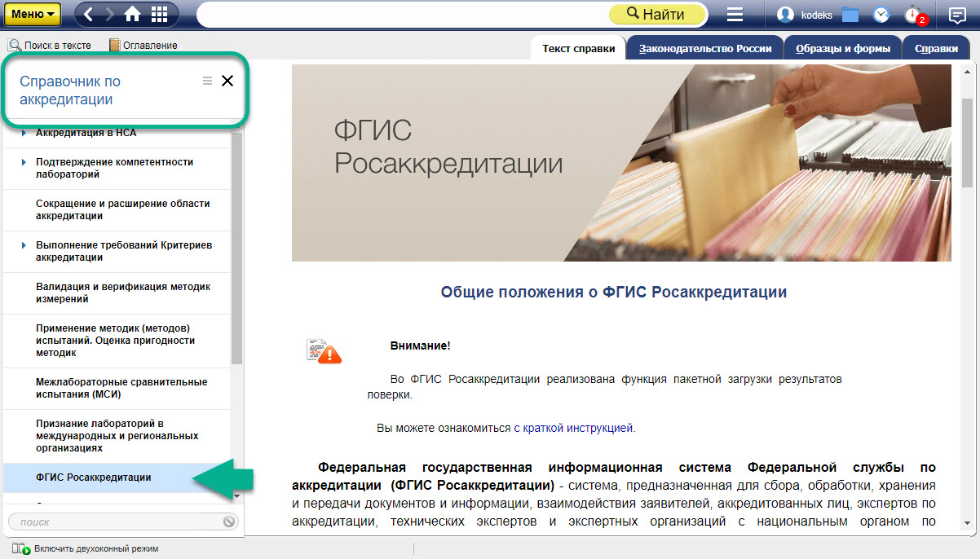980x559 pixels.
Task: Click the list icon in panel header
Action: pyautogui.click(x=207, y=81)
